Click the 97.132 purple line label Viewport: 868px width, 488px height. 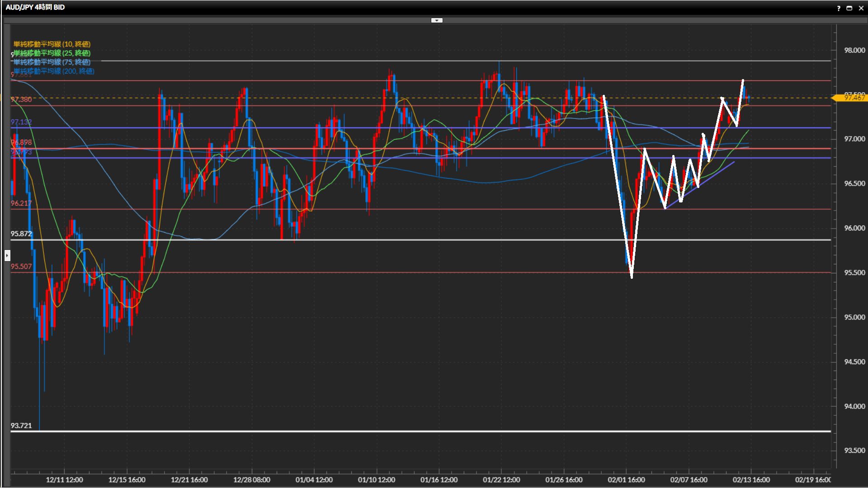point(21,122)
